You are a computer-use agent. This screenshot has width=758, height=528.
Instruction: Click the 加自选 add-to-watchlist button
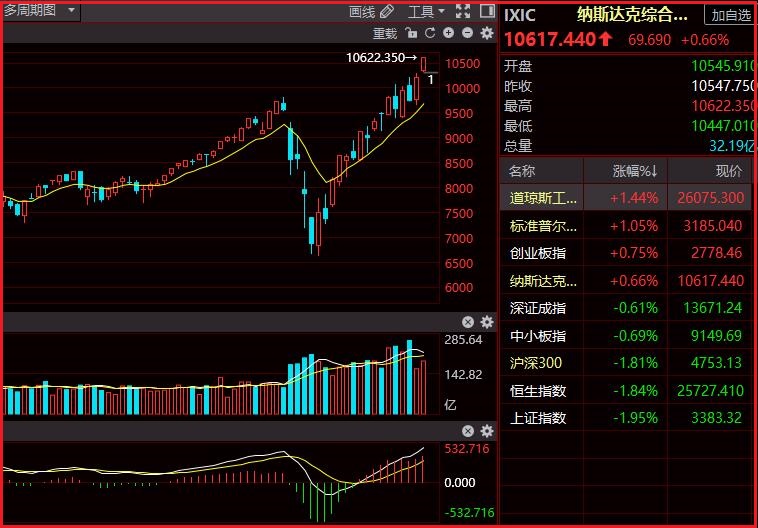click(x=730, y=15)
